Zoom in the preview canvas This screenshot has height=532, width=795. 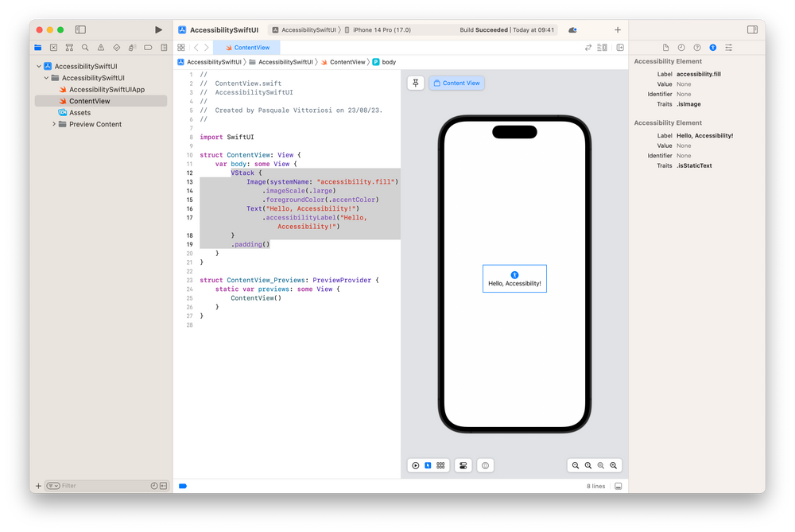click(x=613, y=465)
